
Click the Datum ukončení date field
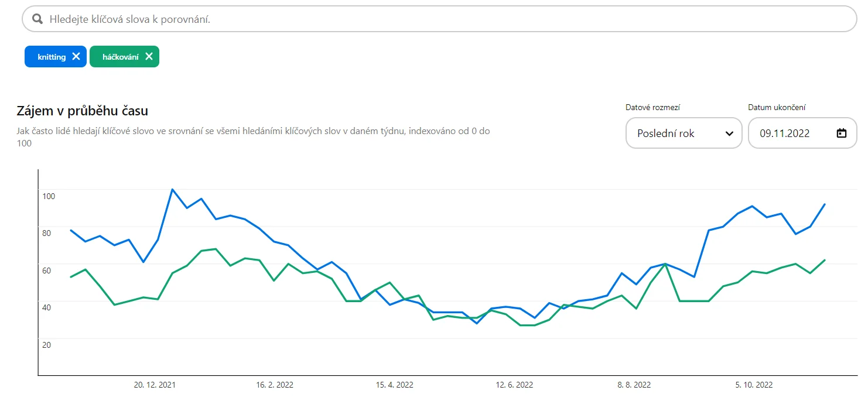point(802,133)
